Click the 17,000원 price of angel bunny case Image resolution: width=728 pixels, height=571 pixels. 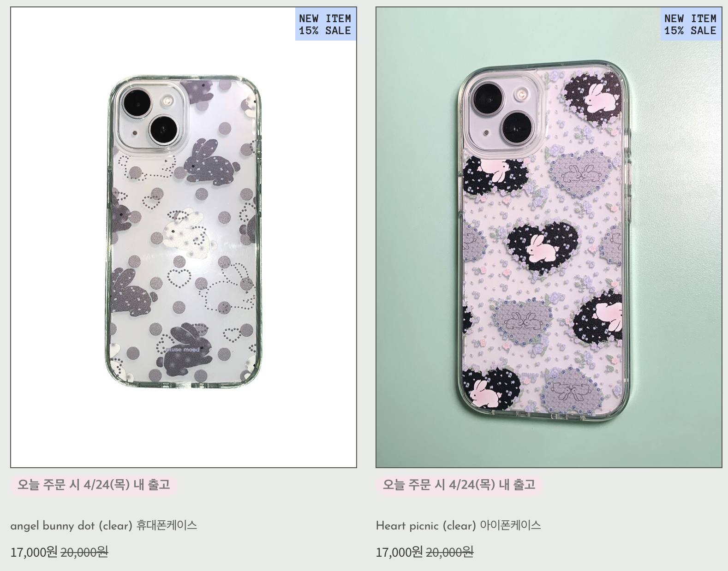pos(34,552)
